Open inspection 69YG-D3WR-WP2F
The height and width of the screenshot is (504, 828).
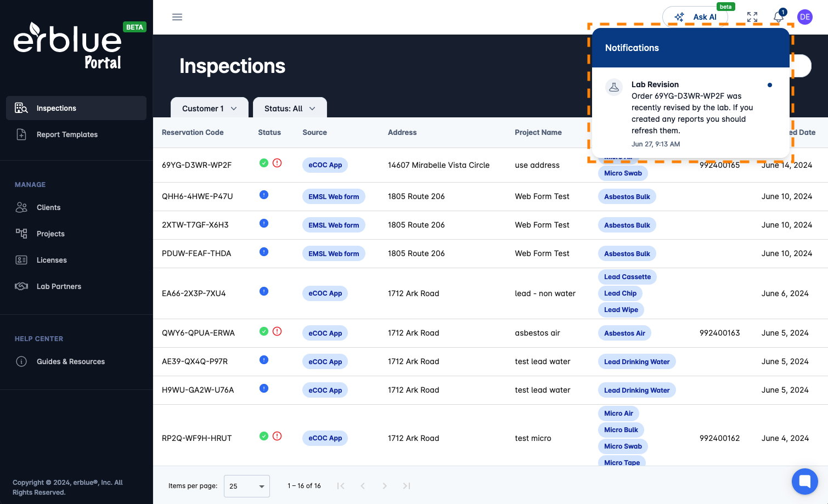pos(197,165)
